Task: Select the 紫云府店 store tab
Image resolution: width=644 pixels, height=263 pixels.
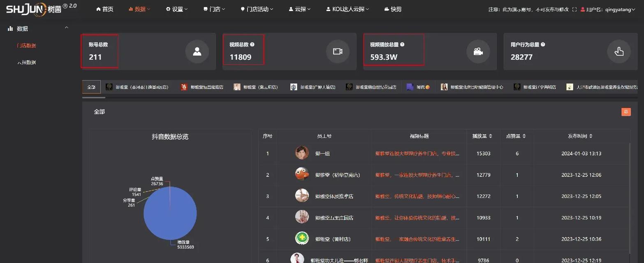Action: pos(256,87)
